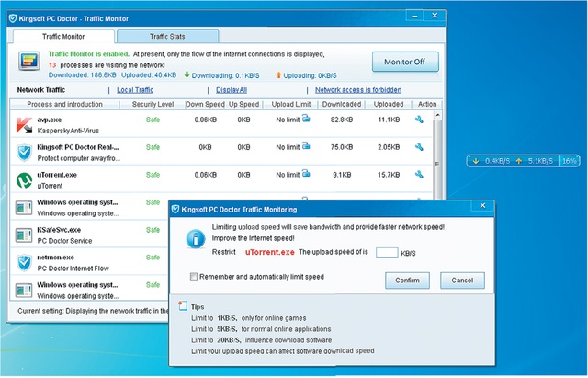Click the wrench action icon for uTorrent.exe
This screenshot has width=588, height=378.
tap(419, 175)
